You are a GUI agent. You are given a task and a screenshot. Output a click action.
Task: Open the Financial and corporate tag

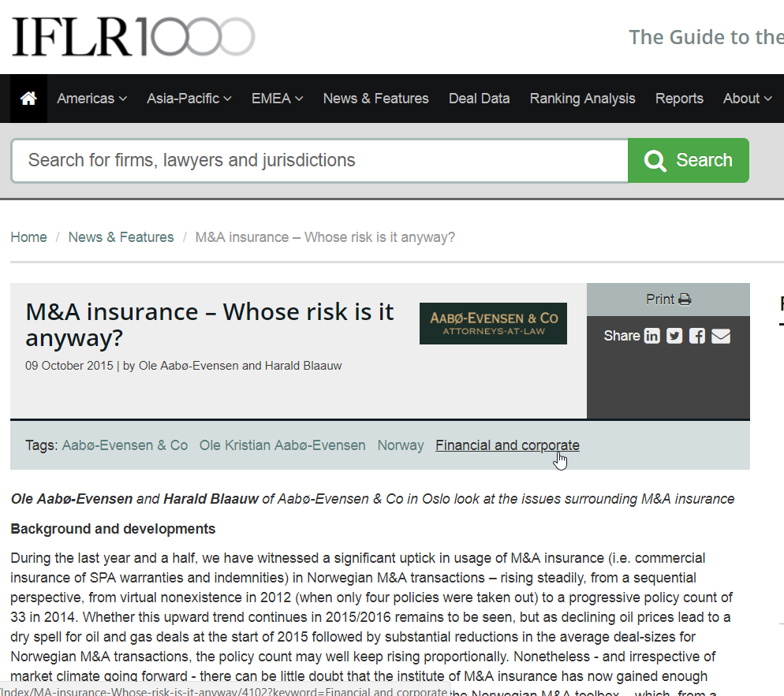507,445
